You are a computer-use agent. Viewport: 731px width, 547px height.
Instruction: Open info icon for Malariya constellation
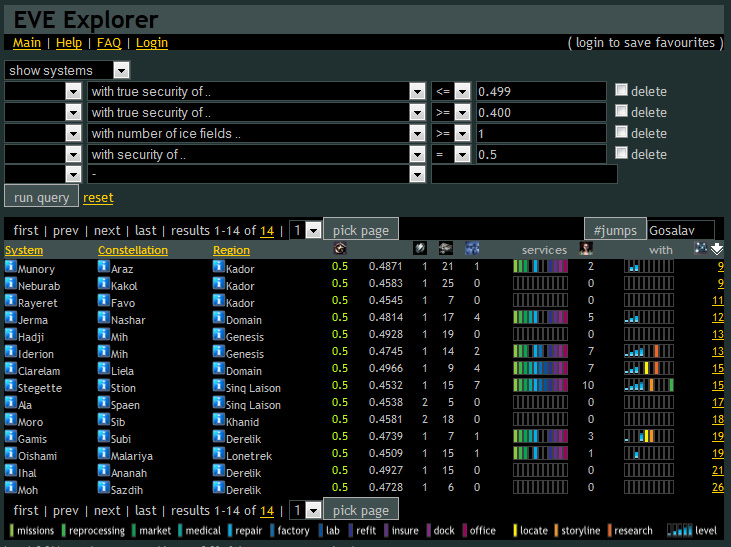[103, 453]
